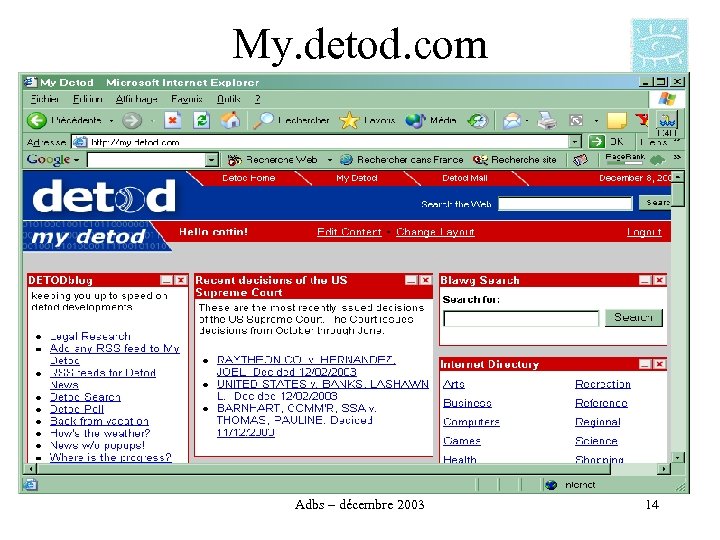Open the Média toolbar button

pyautogui.click(x=431, y=120)
